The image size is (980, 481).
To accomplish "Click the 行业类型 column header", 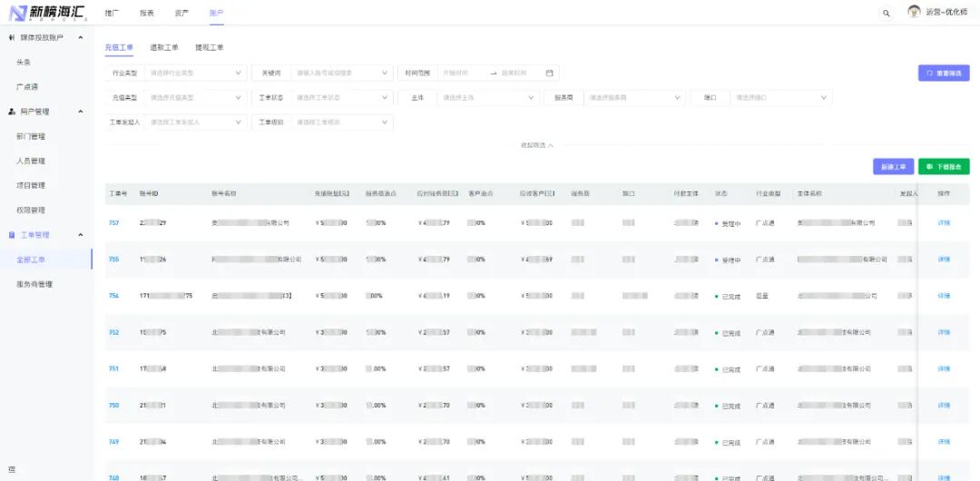I will (x=769, y=194).
